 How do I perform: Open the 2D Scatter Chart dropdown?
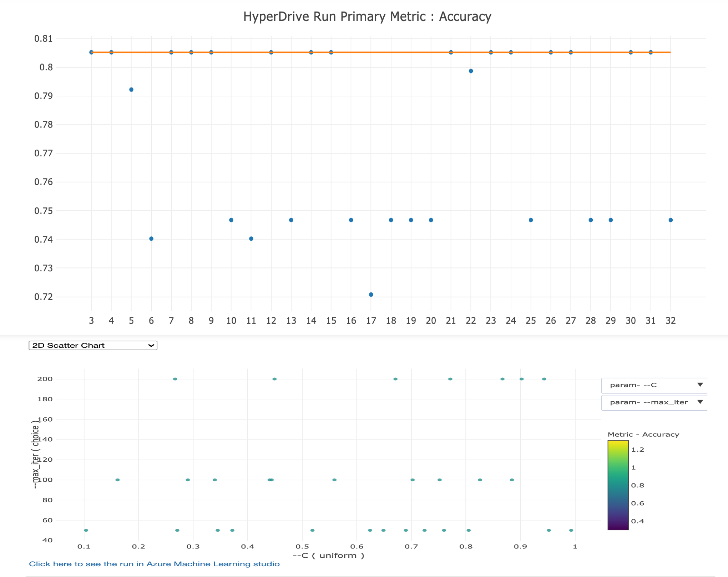[x=92, y=345]
